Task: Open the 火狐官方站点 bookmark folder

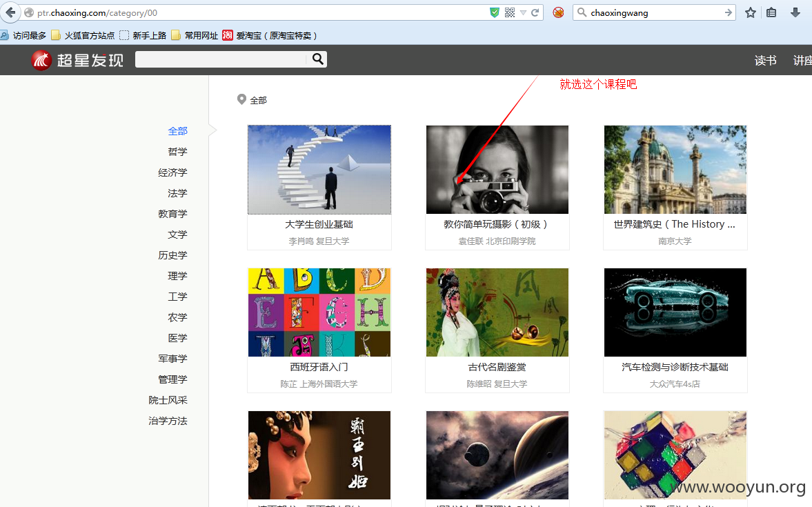Action: (83, 35)
